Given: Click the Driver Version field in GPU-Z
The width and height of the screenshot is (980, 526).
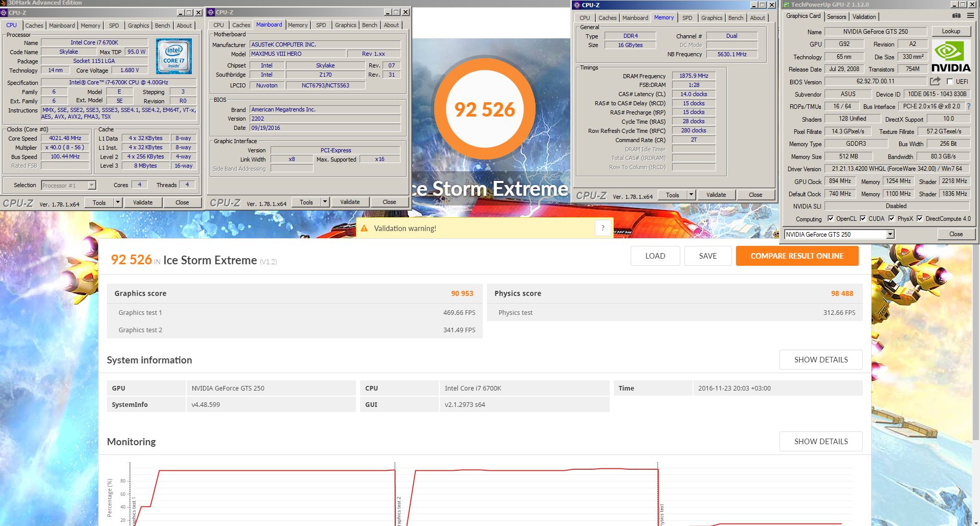Looking at the screenshot, I should tap(897, 169).
